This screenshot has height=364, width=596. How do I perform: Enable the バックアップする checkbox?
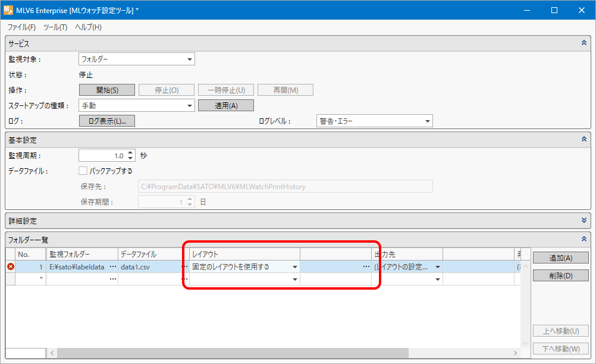(x=83, y=171)
